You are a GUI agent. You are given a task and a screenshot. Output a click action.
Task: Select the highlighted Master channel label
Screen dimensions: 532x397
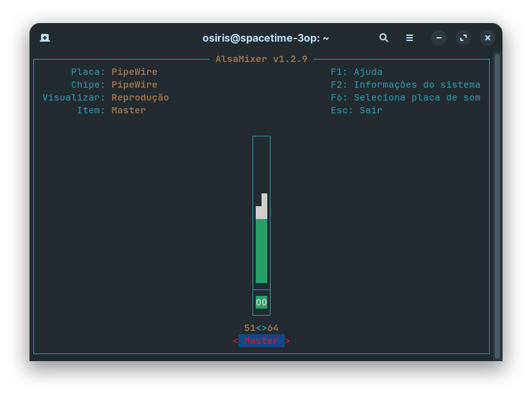(x=262, y=341)
